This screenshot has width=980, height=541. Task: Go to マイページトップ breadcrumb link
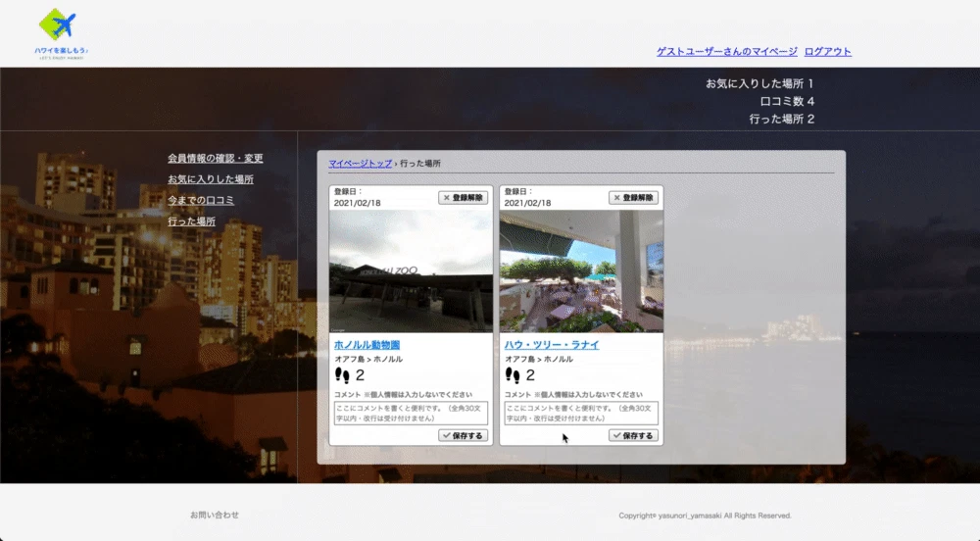[360, 163]
